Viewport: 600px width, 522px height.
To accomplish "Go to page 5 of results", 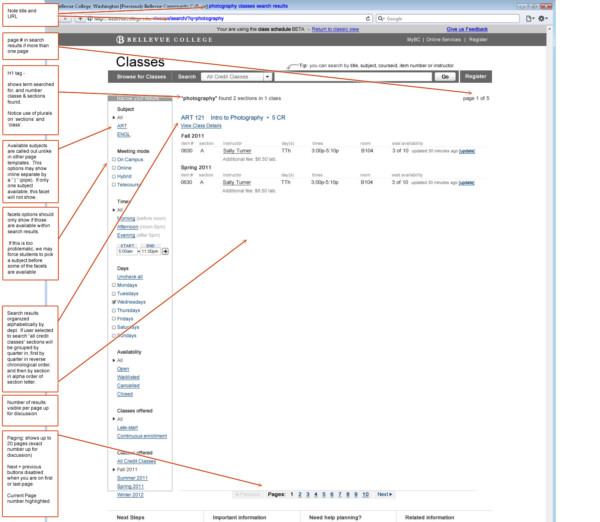I will [324, 494].
